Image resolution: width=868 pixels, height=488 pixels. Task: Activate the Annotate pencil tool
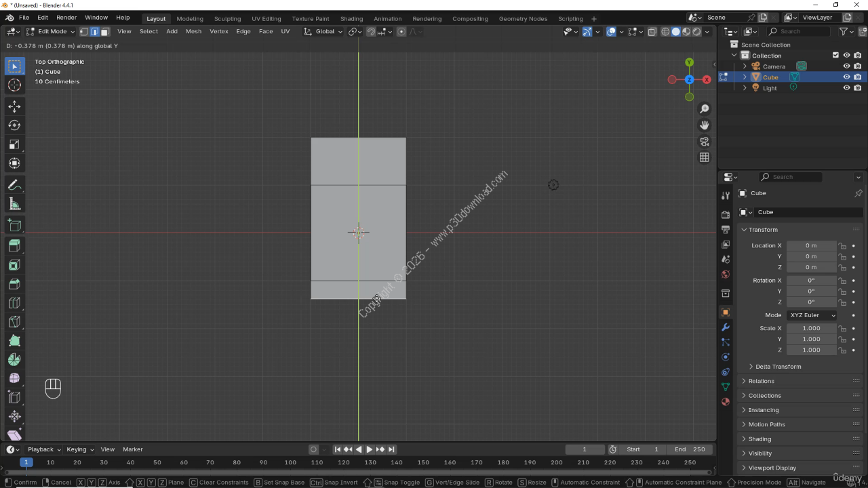click(x=14, y=185)
